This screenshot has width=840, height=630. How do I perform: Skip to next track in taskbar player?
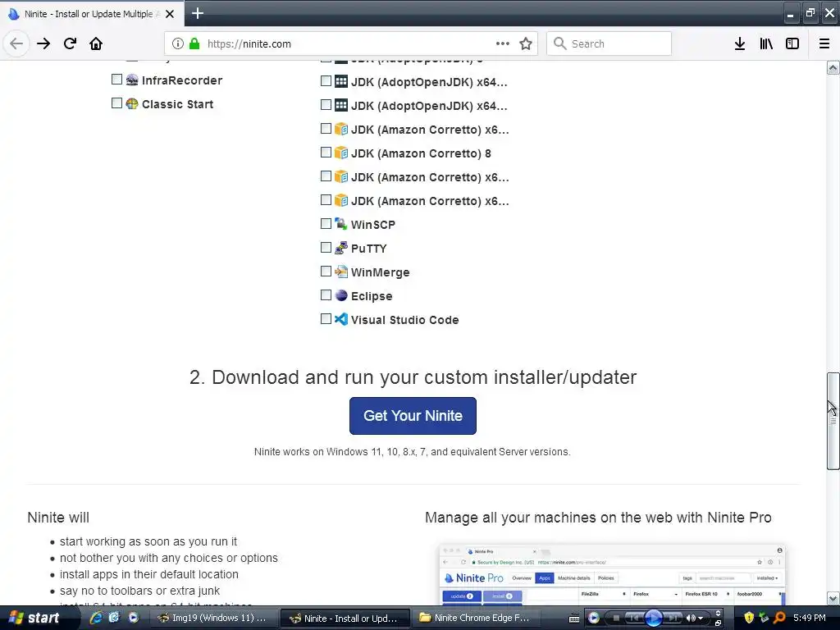tap(673, 619)
